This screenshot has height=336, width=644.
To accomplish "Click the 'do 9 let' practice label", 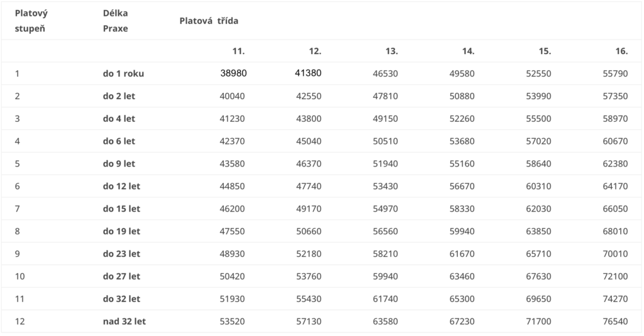I will click(x=119, y=163).
